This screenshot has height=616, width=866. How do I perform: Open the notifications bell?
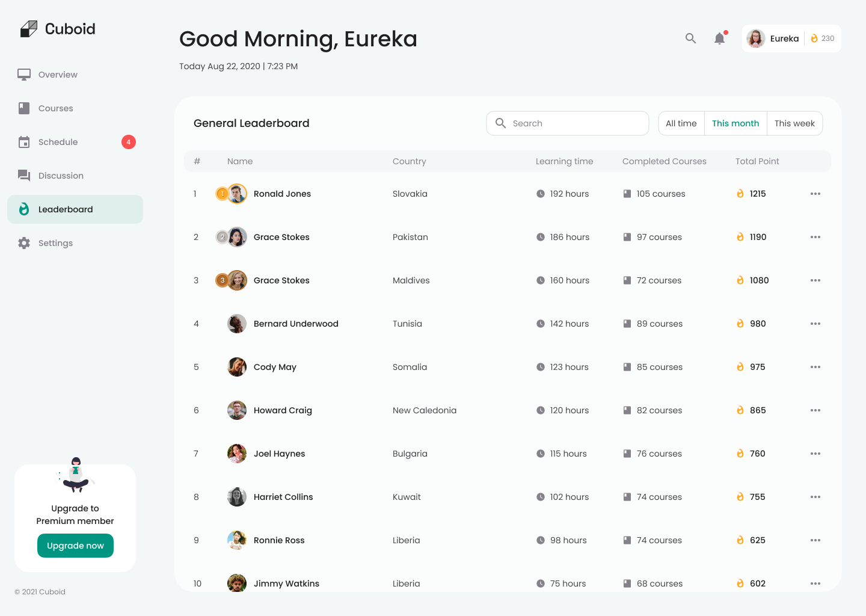click(719, 38)
